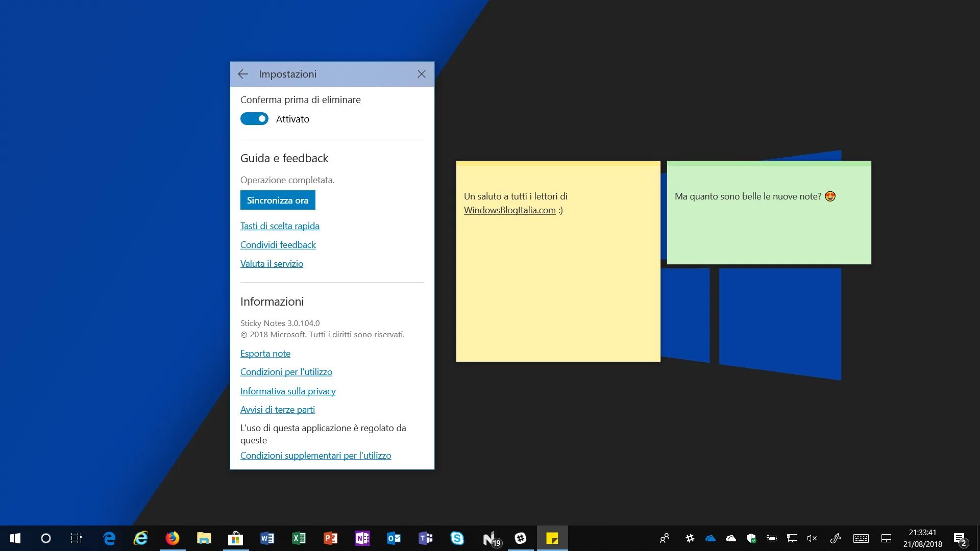Open OneNote from taskbar
980x551 pixels.
point(363,538)
